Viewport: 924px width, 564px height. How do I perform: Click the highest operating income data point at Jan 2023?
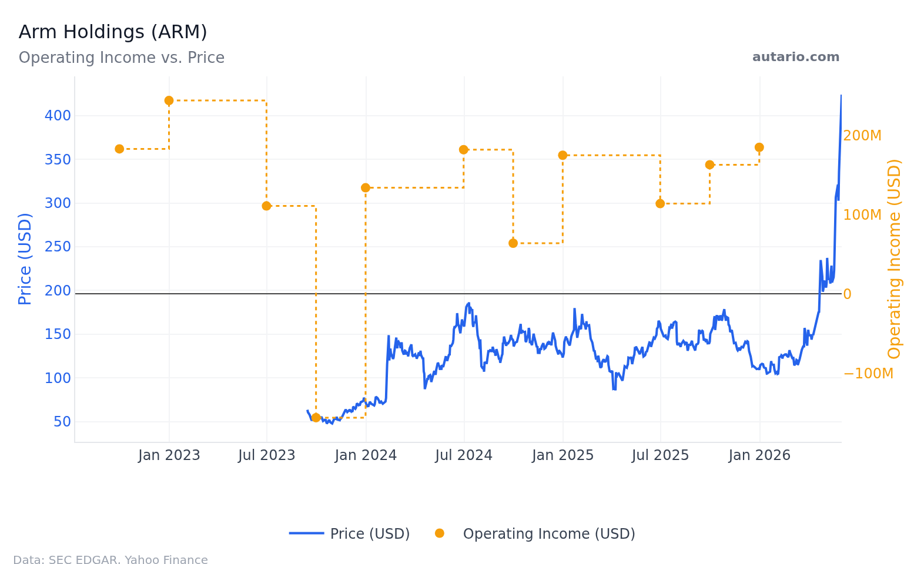point(169,100)
